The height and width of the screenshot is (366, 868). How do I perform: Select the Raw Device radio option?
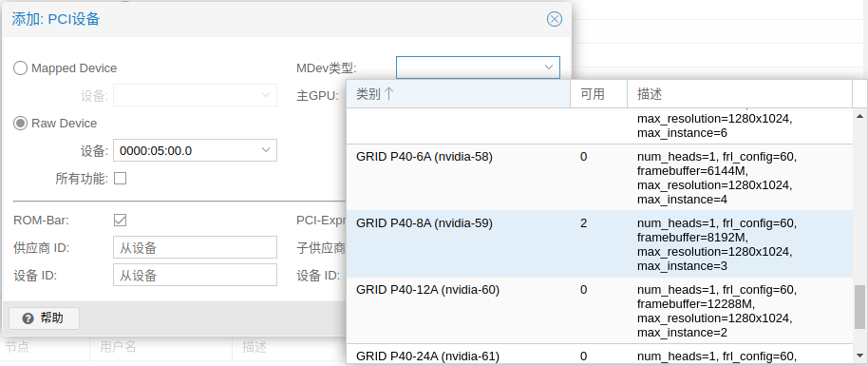tap(21, 124)
